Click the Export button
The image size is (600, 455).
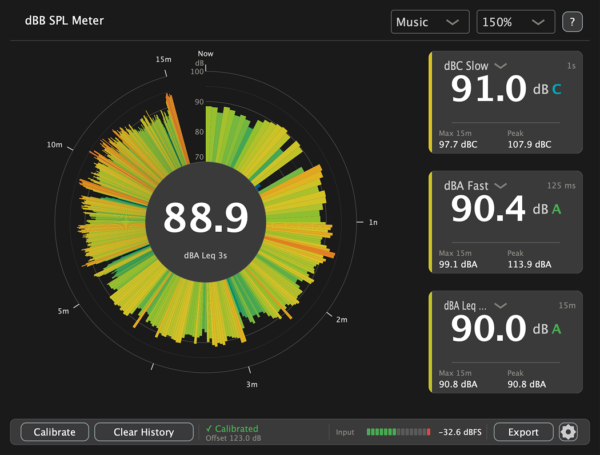coord(523,432)
